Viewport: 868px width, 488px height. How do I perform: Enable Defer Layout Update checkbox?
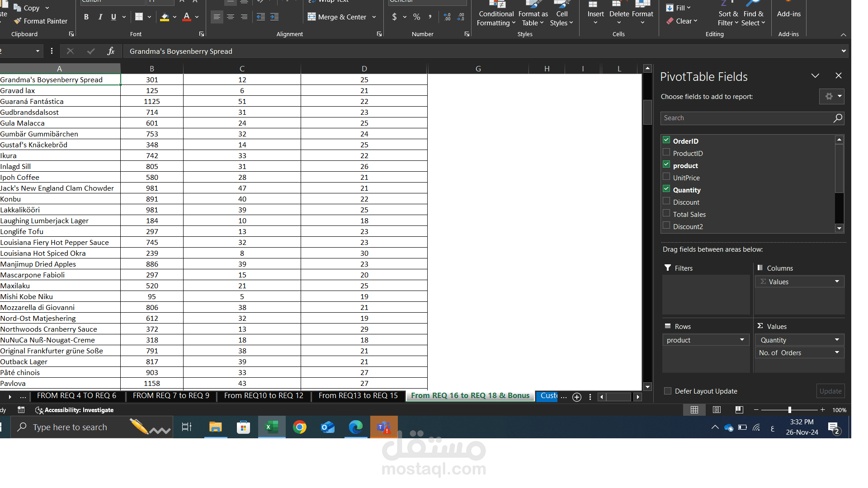coord(668,391)
